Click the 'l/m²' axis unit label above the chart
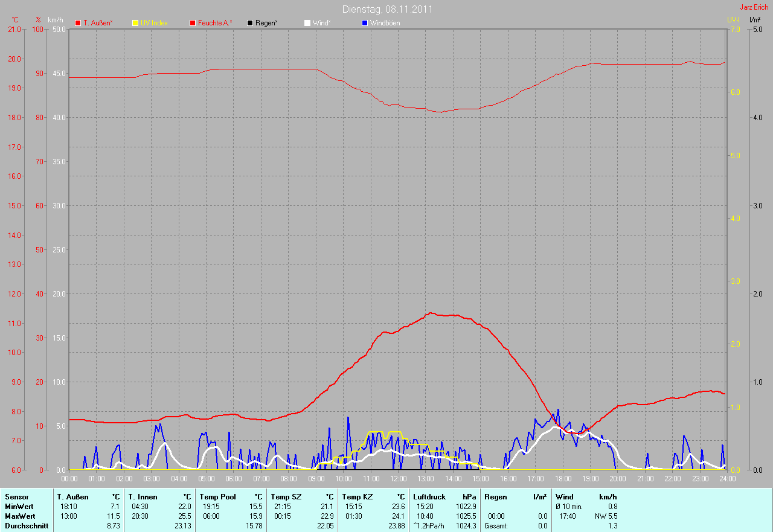Viewport: 773px width, 532px height. (755, 20)
